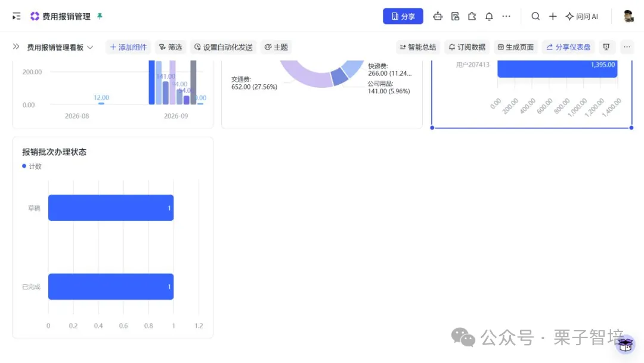Collapse the left sidebar menu icon

click(17, 17)
